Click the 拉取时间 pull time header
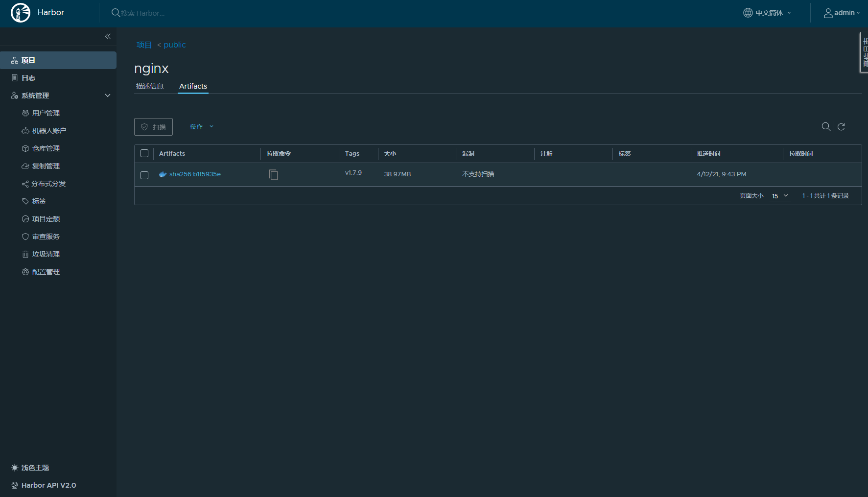The image size is (868, 497). click(801, 153)
